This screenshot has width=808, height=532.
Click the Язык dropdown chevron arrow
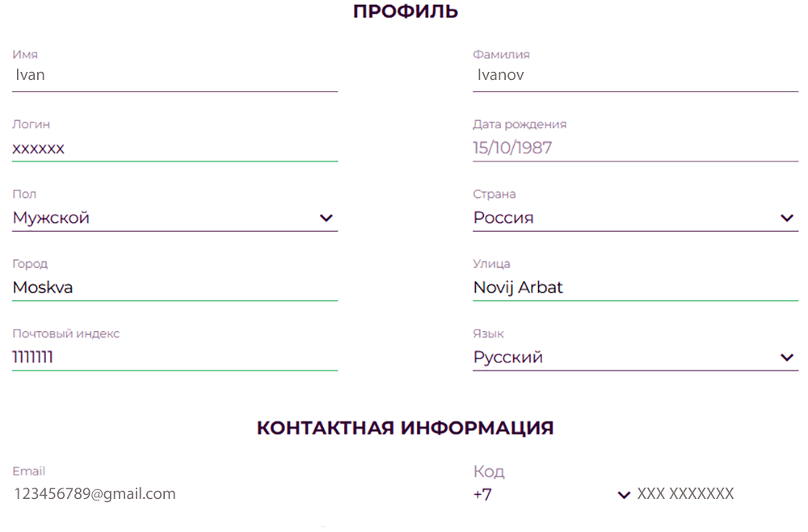pos(786,357)
